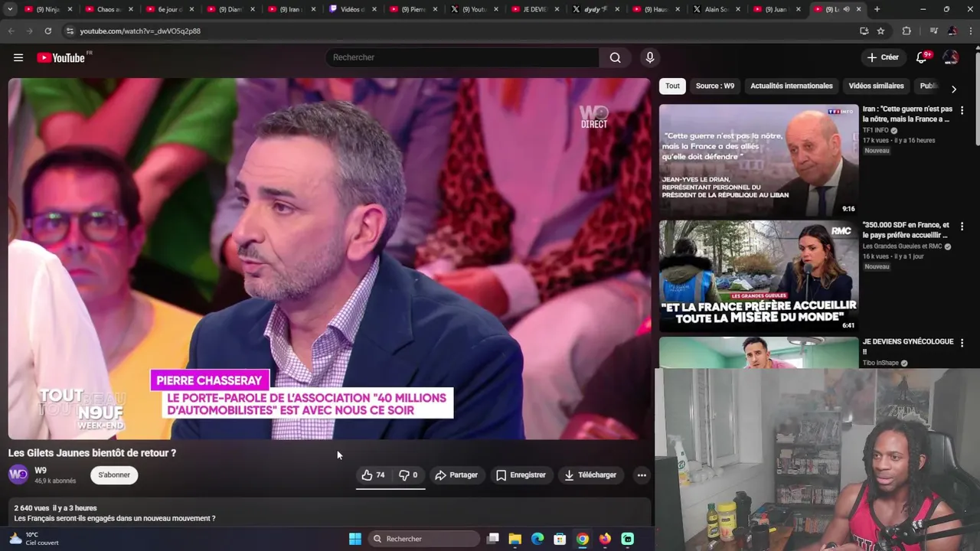Open TF1 INFO channel link
This screenshot has width=980, height=551.
(876, 130)
